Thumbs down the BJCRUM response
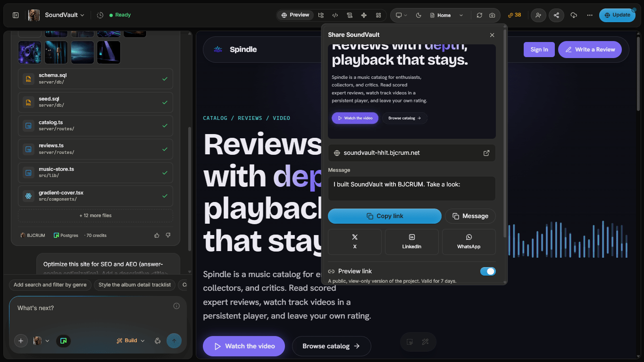This screenshot has width=644, height=362. click(168, 235)
